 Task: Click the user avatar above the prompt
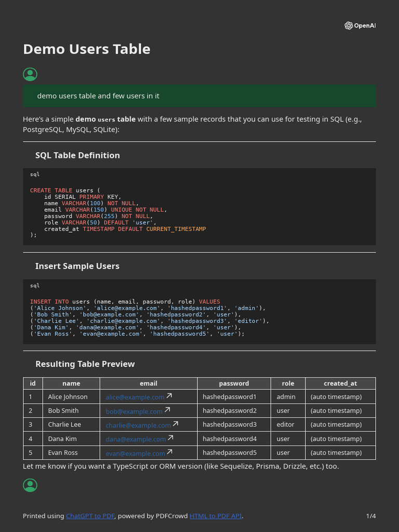30,74
